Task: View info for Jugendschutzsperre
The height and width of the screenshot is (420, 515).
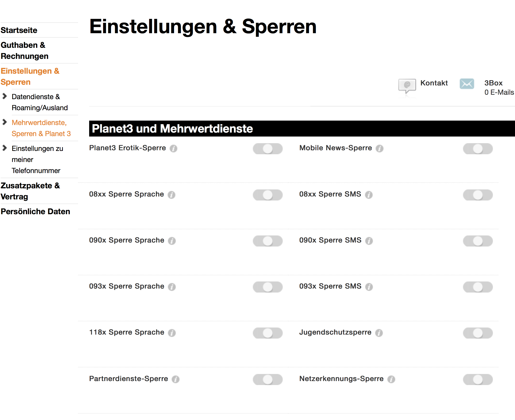Action: [379, 333]
